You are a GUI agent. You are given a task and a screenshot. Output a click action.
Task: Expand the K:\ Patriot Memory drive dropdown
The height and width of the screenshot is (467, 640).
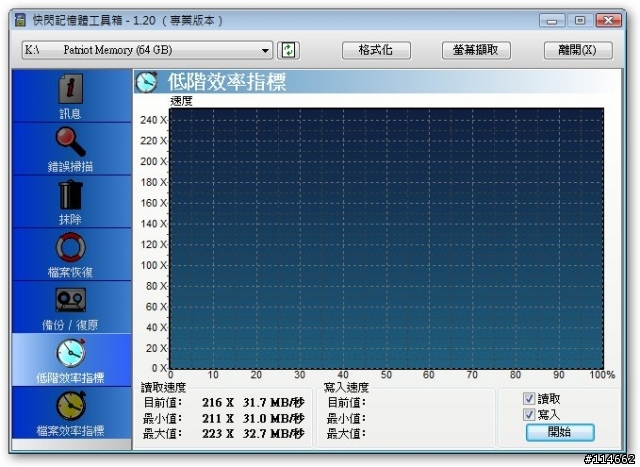pyautogui.click(x=265, y=51)
